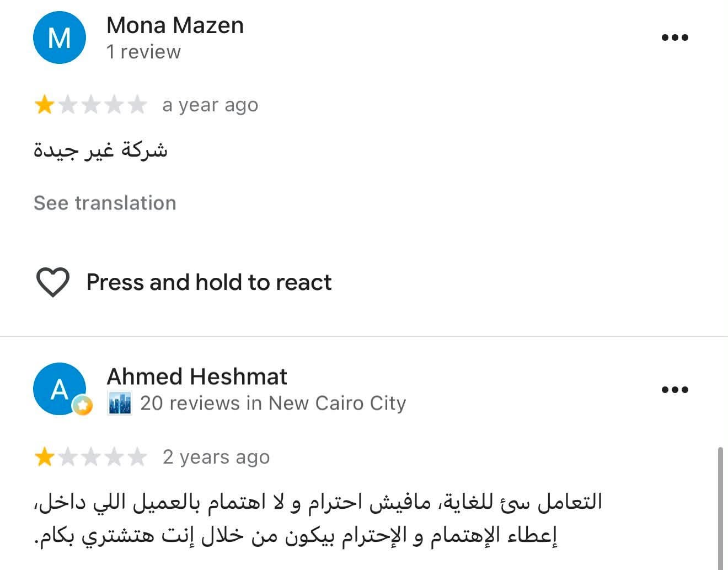Open Ahmed Heshmat's blue A avatar

[60, 389]
